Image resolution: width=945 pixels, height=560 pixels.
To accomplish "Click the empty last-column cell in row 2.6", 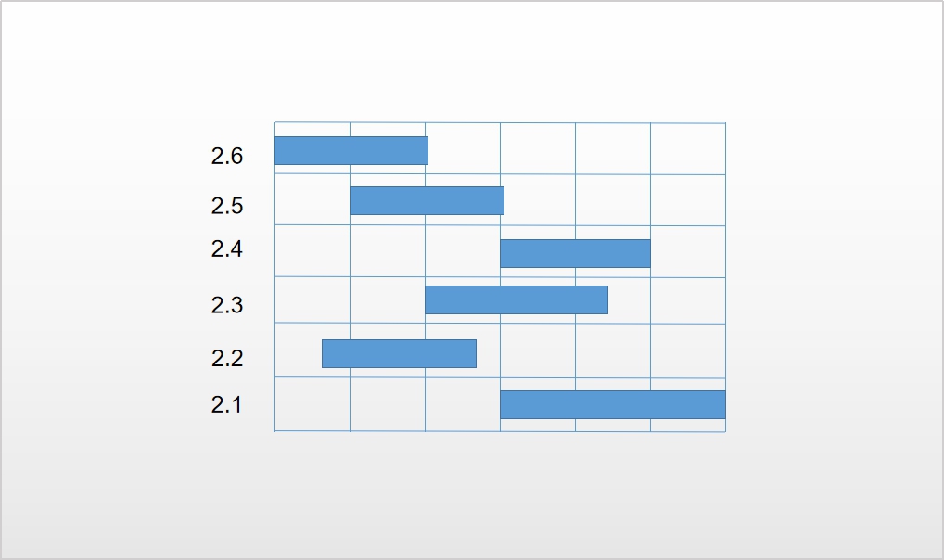I will 688,149.
